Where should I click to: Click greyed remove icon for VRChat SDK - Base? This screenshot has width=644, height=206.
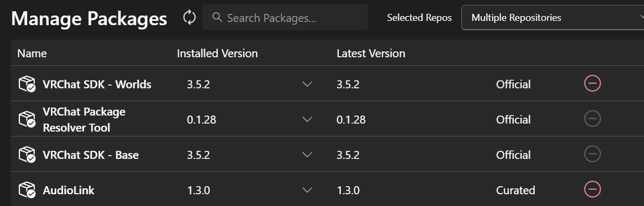pyautogui.click(x=592, y=154)
